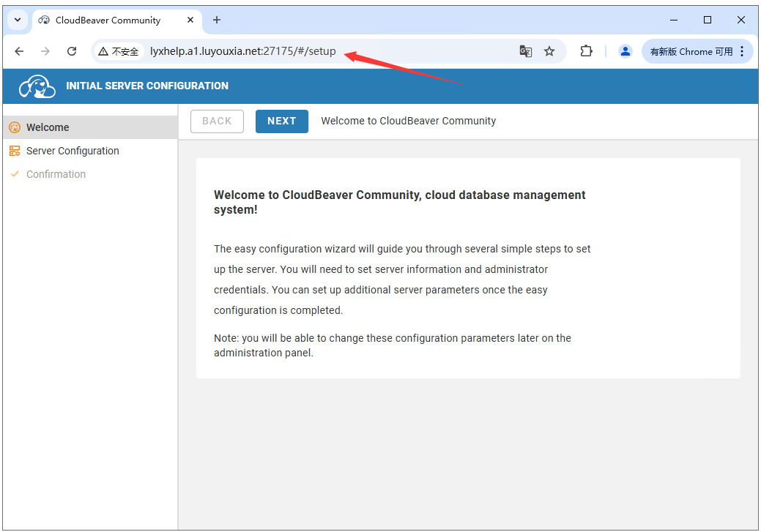Click the INITIAL SERVER CONFIGURATION title

tap(147, 86)
